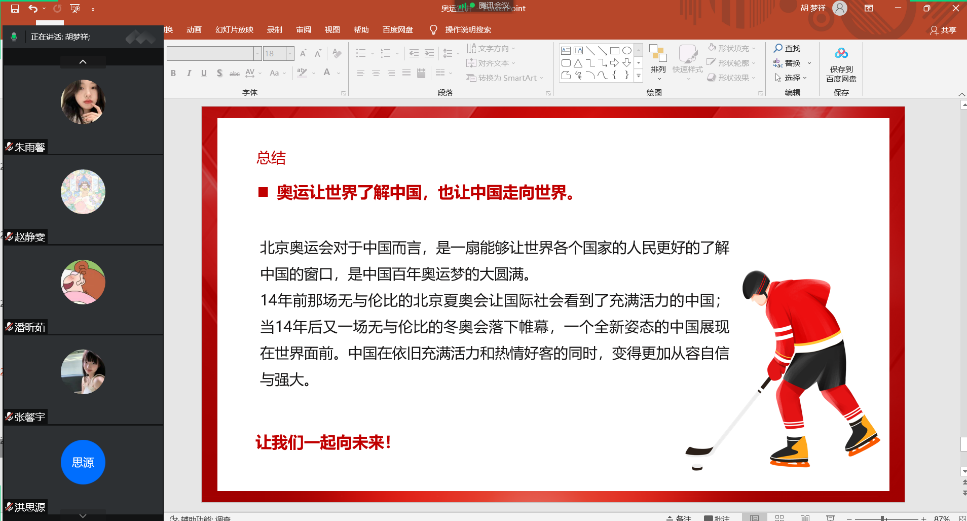Click the Undo arrow icon
Viewport: 967px width, 521px height.
(33, 8)
